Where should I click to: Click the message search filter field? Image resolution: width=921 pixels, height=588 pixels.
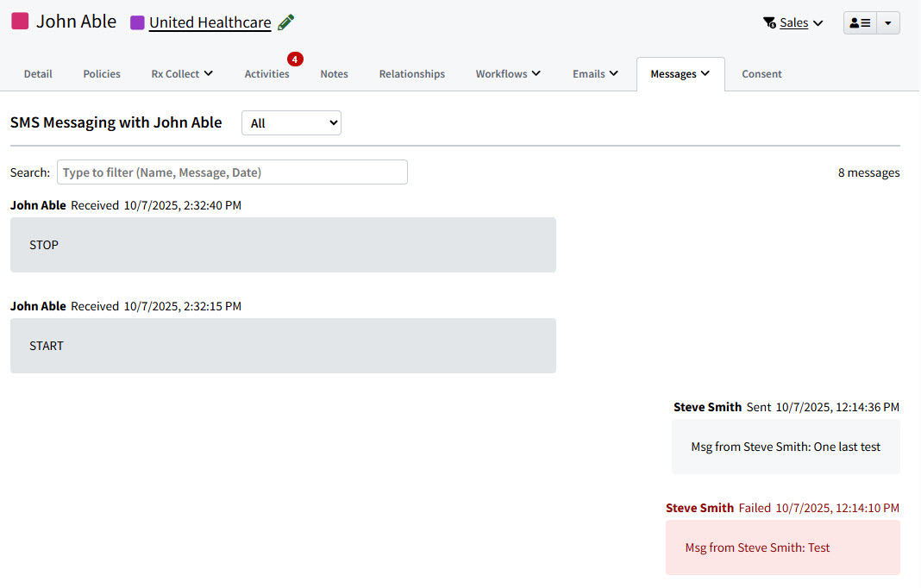[x=231, y=172]
